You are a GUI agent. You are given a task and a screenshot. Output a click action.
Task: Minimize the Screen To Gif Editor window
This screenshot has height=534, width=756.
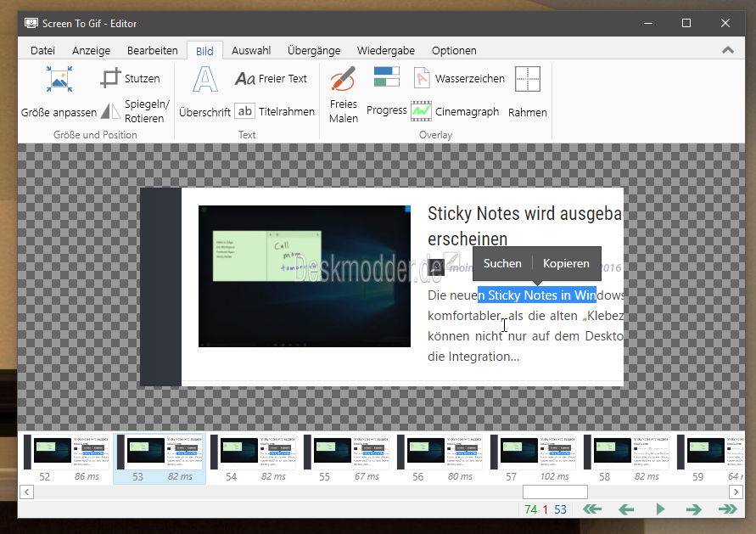(x=648, y=23)
